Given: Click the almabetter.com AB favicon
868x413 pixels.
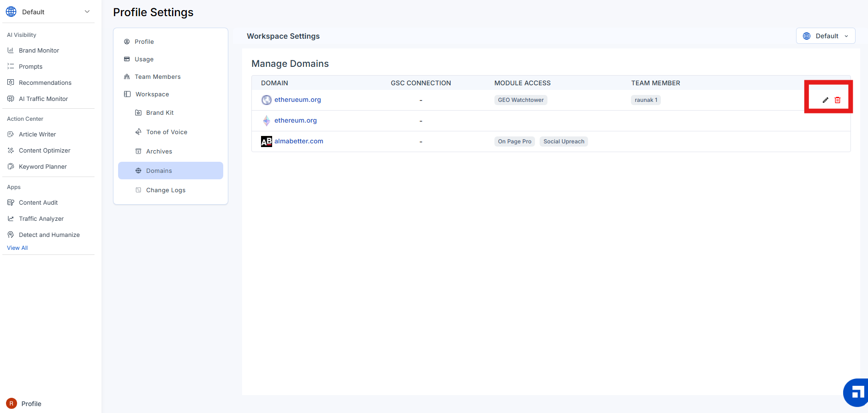Looking at the screenshot, I should pos(267,142).
